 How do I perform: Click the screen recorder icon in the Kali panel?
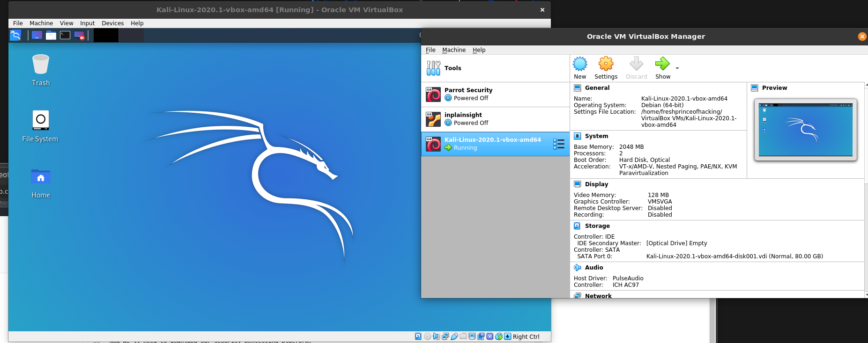[x=79, y=36]
